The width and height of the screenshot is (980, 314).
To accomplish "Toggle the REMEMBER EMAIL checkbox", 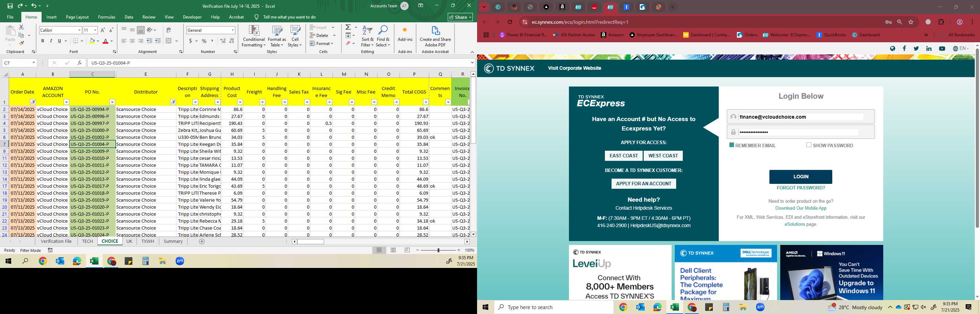I will point(731,145).
